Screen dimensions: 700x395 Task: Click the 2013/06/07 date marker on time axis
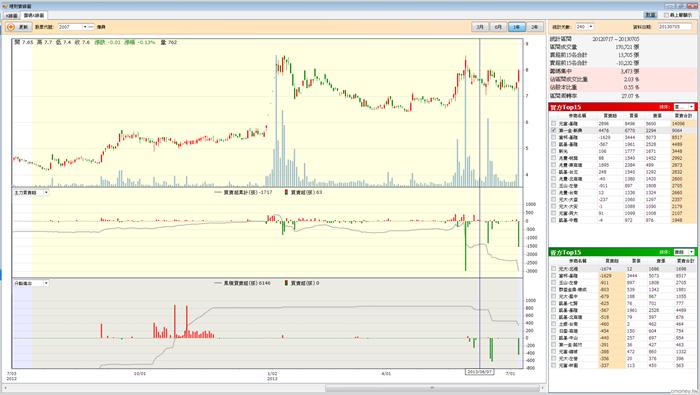pyautogui.click(x=479, y=372)
